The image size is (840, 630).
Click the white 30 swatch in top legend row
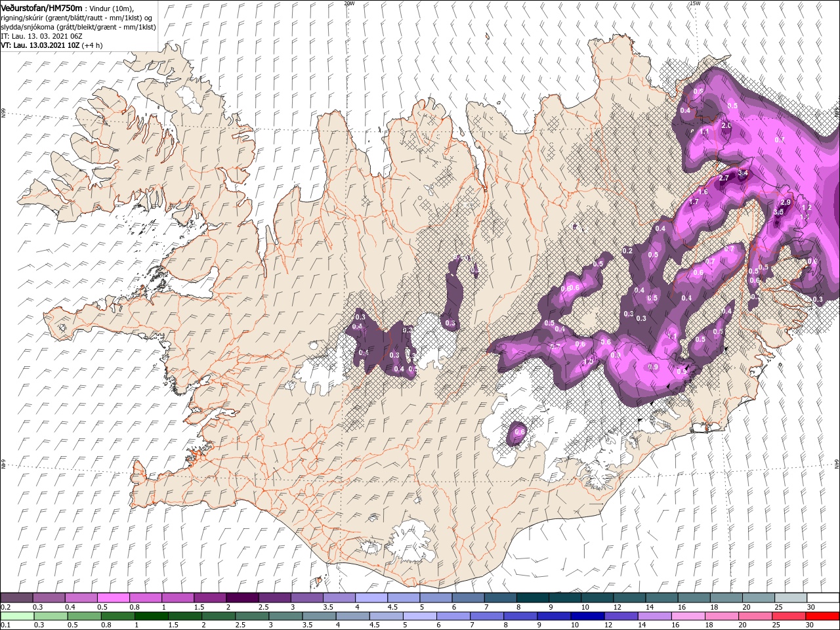pyautogui.click(x=823, y=598)
